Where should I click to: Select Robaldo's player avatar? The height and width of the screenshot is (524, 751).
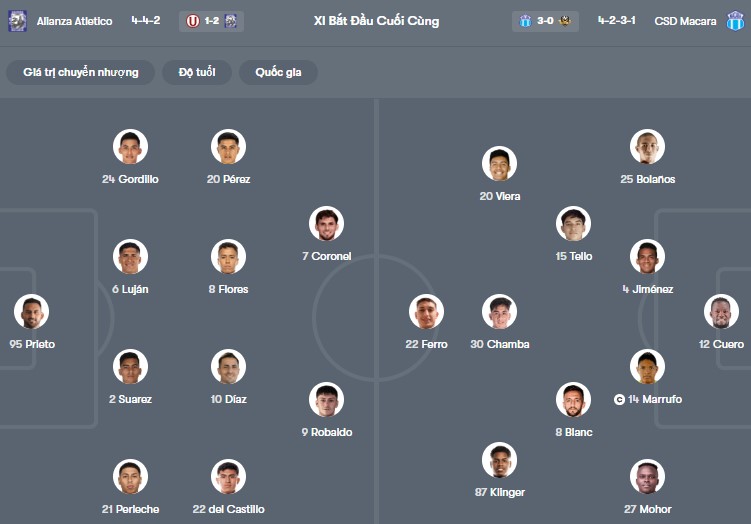click(326, 400)
